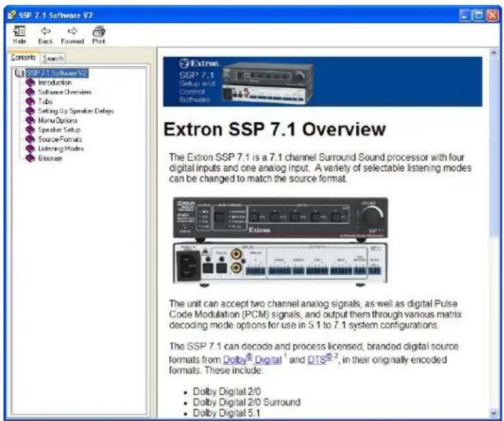This screenshot has width=504, height=421.
Task: Follow the DTS hyperlink
Action: tap(320, 359)
